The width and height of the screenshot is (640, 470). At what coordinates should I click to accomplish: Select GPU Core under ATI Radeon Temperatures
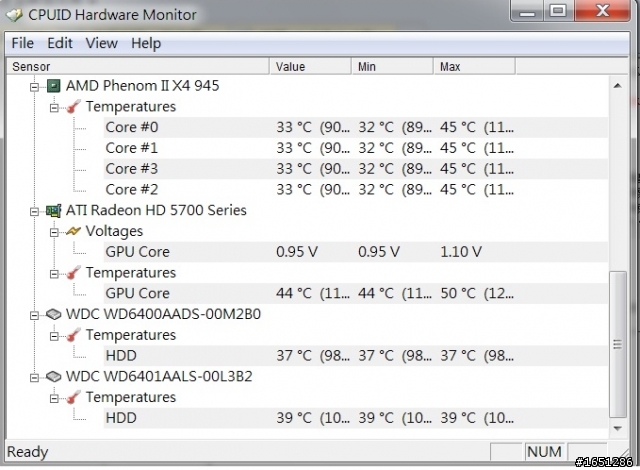356,293
